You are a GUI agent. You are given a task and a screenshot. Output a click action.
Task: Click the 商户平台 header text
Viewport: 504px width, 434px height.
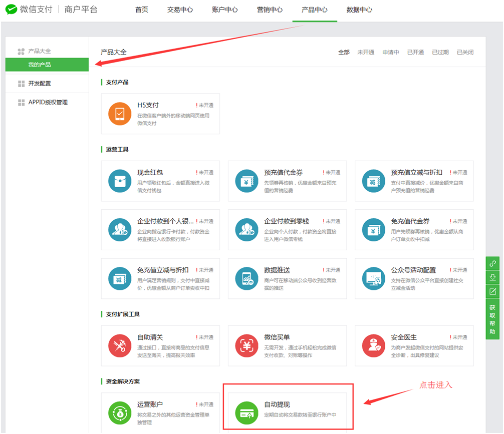click(x=81, y=10)
